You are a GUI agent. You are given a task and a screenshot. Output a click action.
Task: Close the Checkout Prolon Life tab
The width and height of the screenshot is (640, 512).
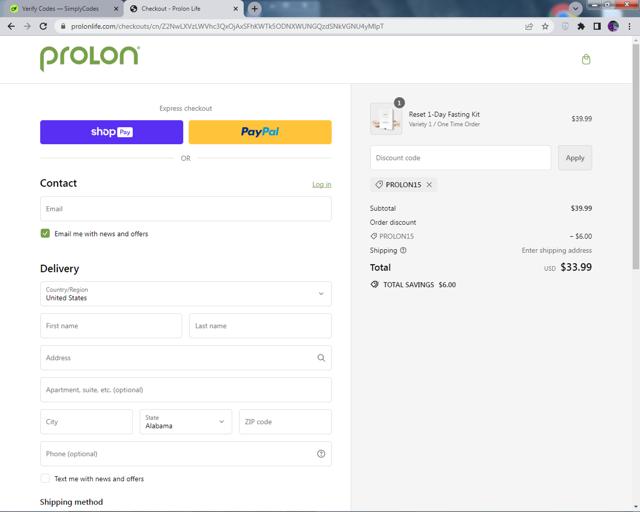[236, 9]
